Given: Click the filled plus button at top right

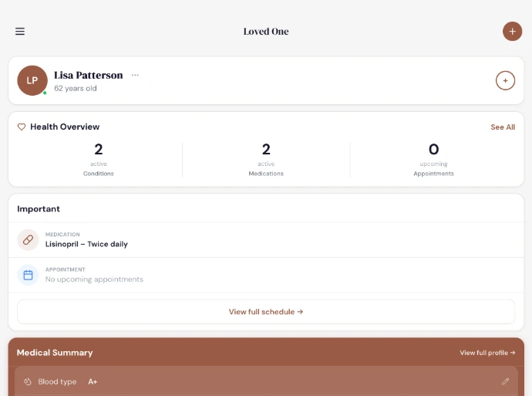Looking at the screenshot, I should 512,31.
